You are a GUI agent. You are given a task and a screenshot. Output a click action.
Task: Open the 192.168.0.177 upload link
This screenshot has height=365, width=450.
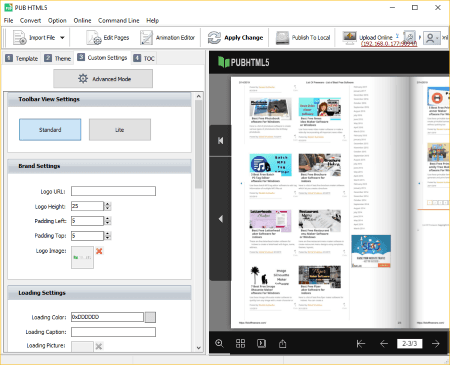coord(389,44)
